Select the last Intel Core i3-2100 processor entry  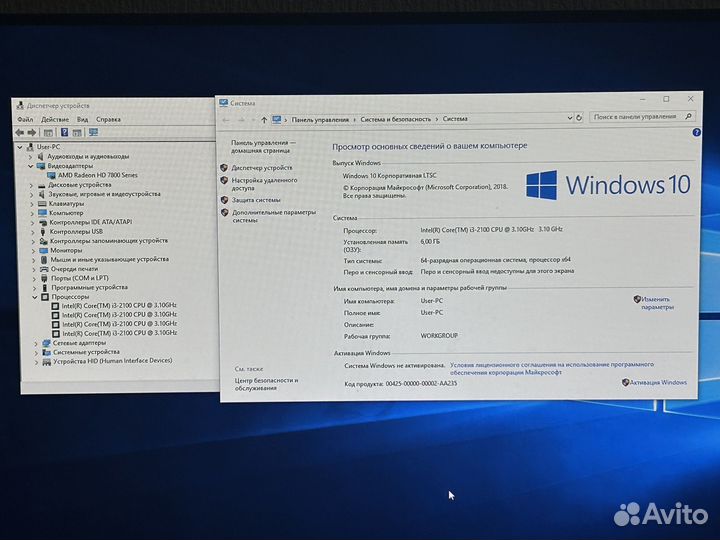pos(119,333)
